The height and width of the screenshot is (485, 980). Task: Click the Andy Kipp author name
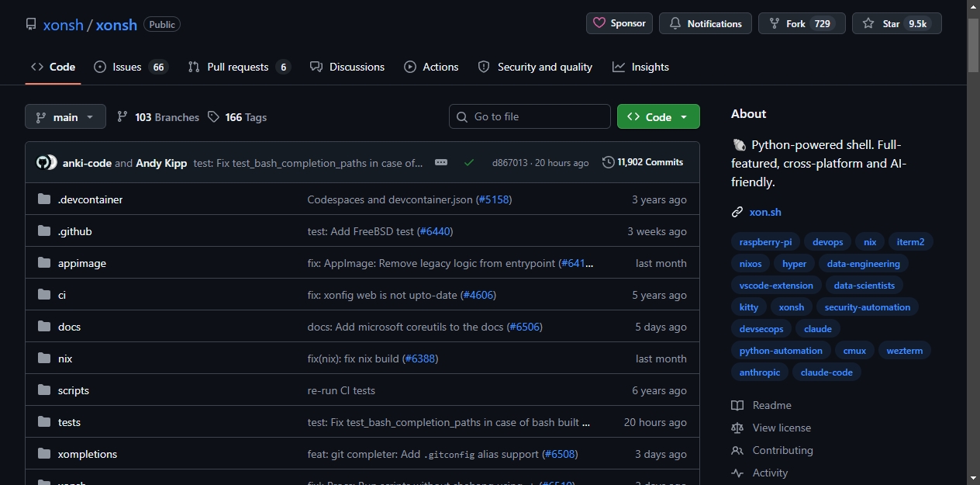pyautogui.click(x=161, y=163)
